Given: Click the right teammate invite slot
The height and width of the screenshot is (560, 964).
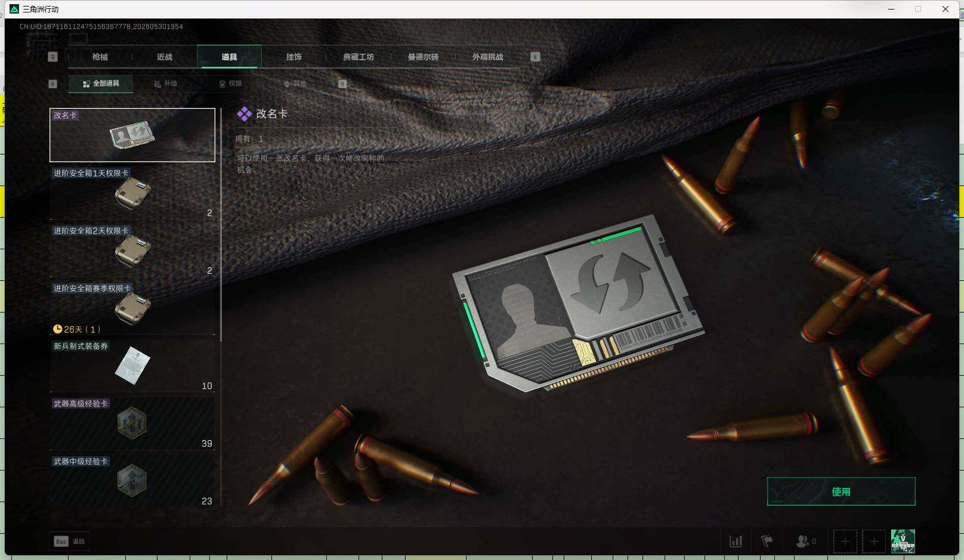Looking at the screenshot, I should 874,542.
